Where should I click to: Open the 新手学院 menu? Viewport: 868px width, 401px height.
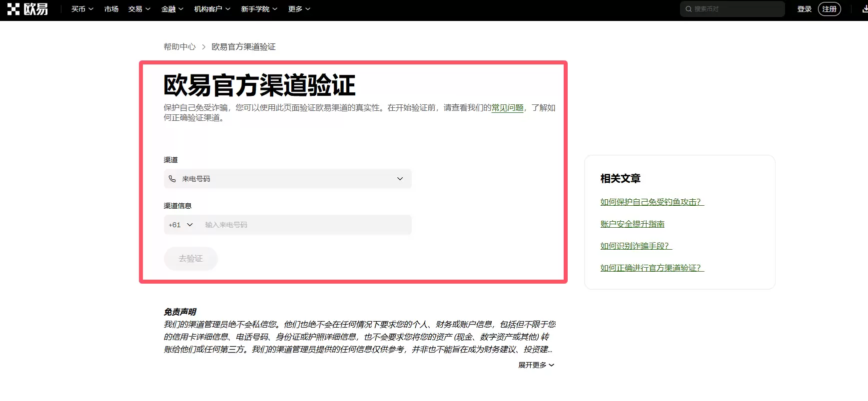pos(259,9)
